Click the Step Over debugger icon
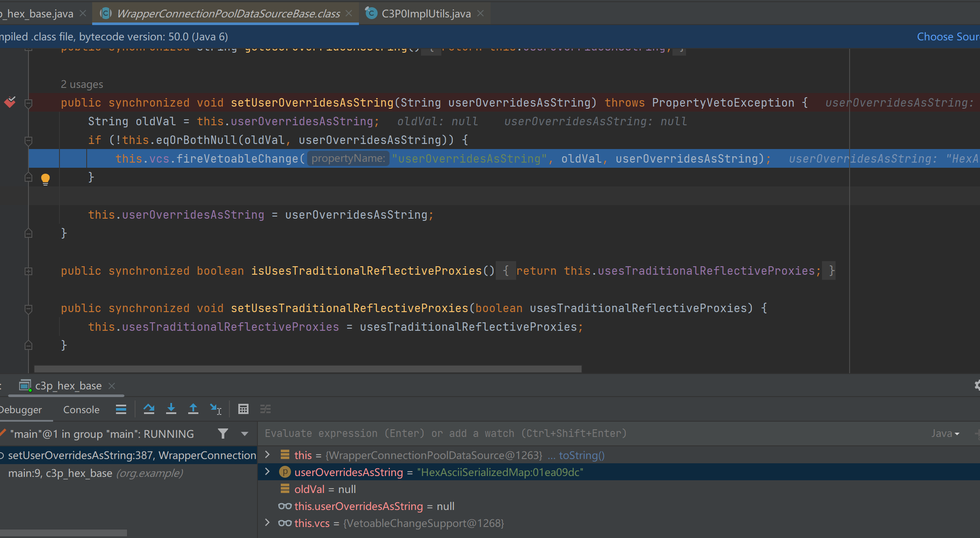 coord(149,409)
